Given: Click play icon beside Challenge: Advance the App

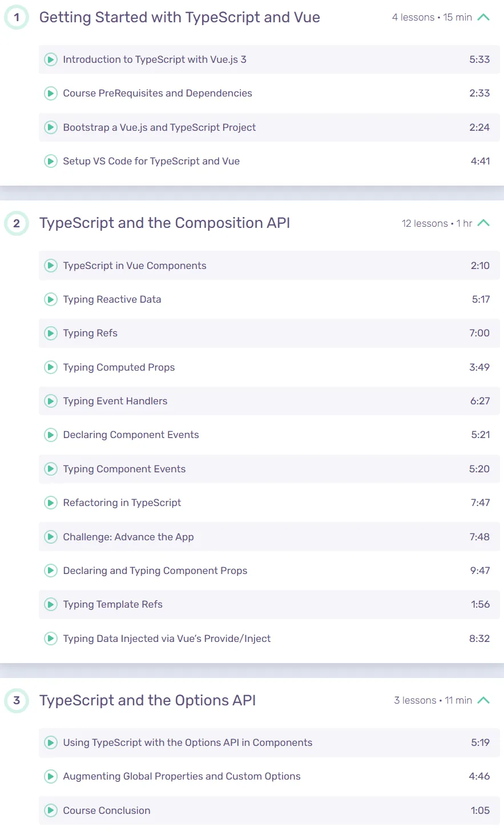Looking at the screenshot, I should pos(51,537).
